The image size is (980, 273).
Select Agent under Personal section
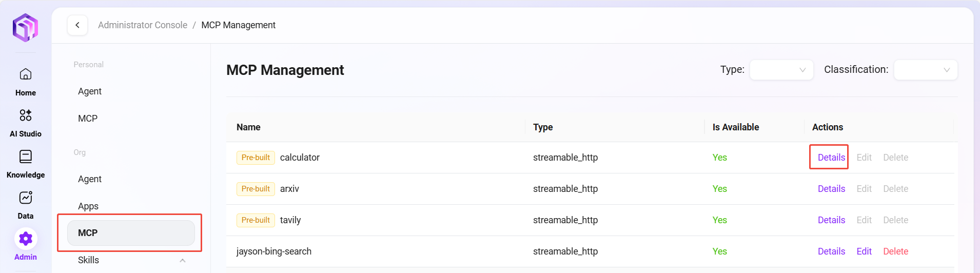click(x=90, y=91)
